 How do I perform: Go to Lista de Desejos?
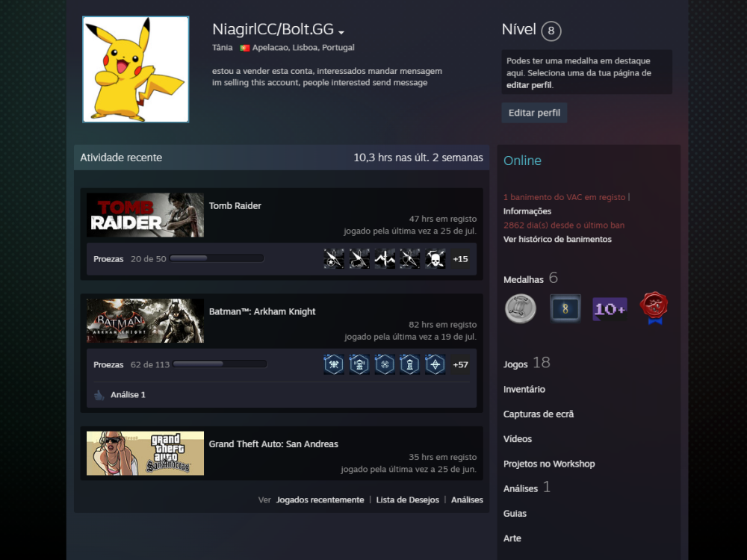pos(407,500)
